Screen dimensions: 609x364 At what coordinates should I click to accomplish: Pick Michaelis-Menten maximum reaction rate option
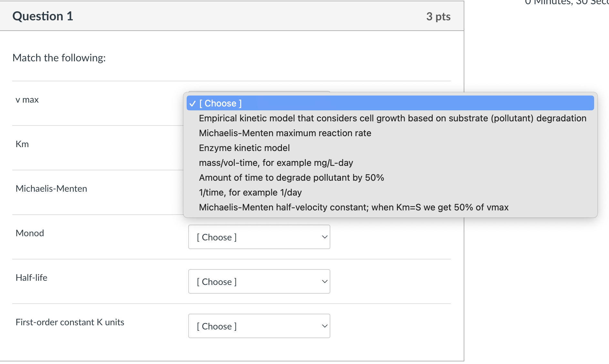tap(285, 133)
